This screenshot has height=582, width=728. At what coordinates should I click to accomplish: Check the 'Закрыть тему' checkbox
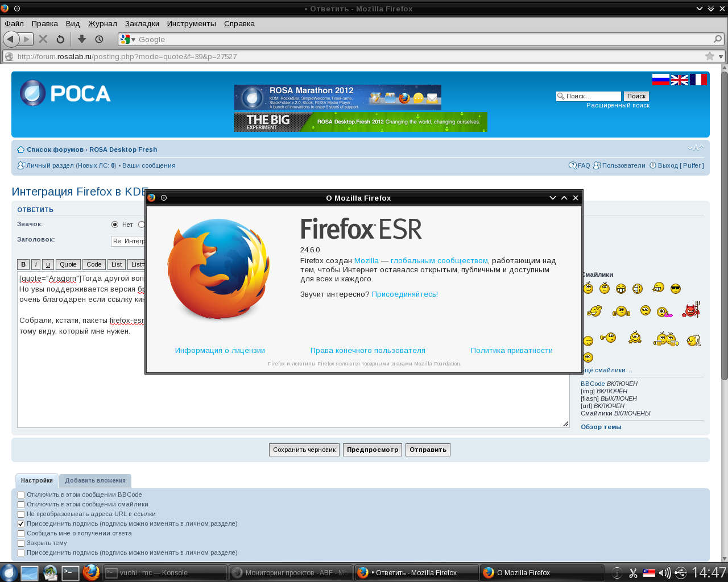click(21, 543)
